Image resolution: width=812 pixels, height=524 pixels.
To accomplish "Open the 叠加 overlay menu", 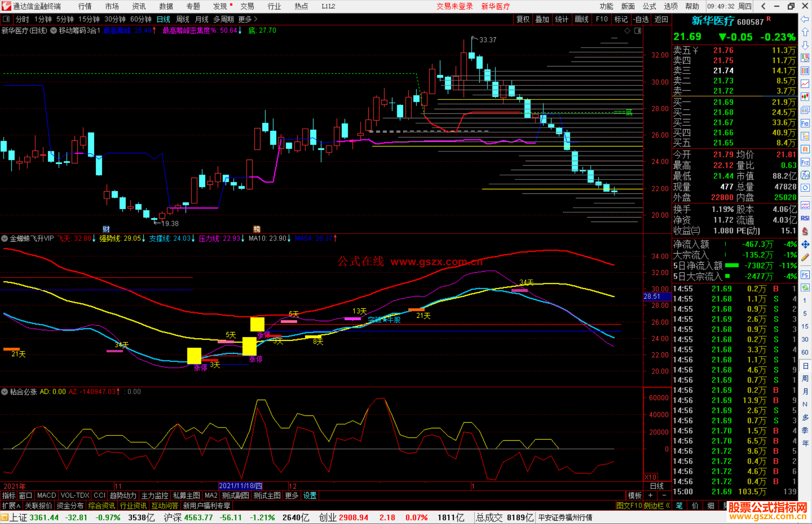I will point(542,19).
